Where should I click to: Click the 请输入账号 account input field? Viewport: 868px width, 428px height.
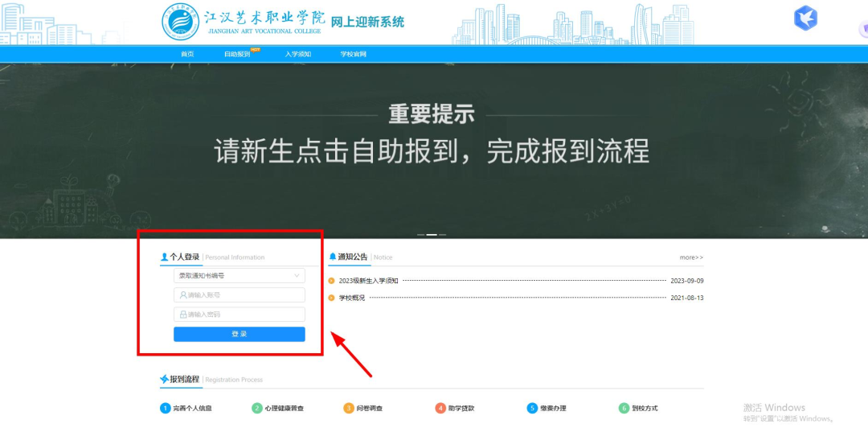(240, 295)
